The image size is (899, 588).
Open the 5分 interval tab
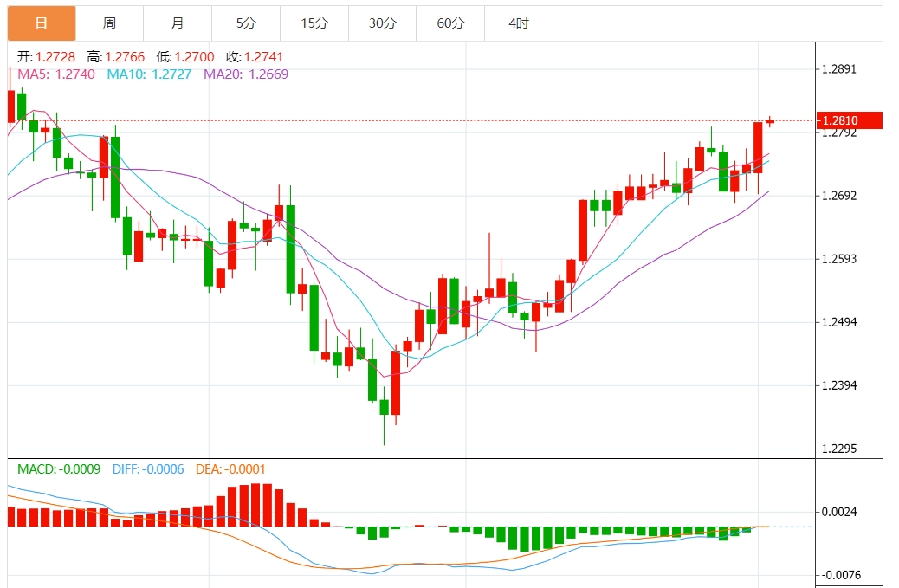(x=246, y=23)
